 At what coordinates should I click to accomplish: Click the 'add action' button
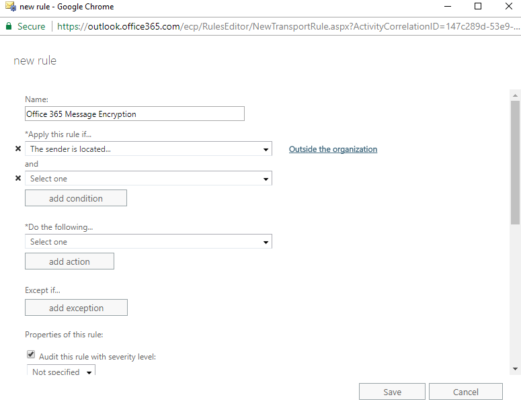pyautogui.click(x=69, y=261)
